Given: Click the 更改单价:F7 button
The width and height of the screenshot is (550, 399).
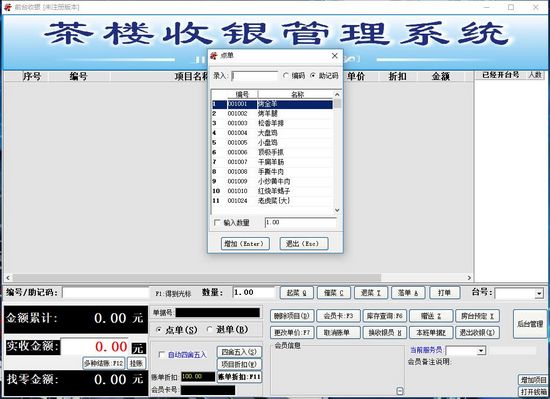Looking at the screenshot, I should (292, 332).
